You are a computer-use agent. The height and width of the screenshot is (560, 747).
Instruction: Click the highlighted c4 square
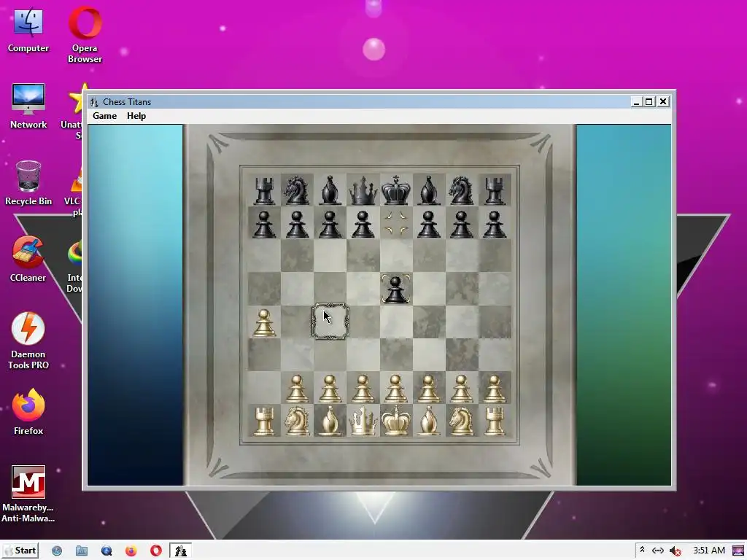point(330,322)
